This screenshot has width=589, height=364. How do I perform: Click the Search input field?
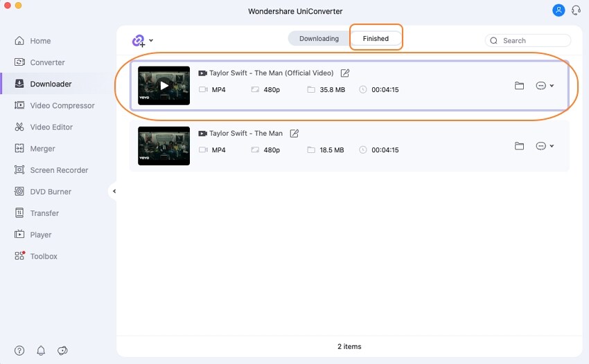(528, 41)
